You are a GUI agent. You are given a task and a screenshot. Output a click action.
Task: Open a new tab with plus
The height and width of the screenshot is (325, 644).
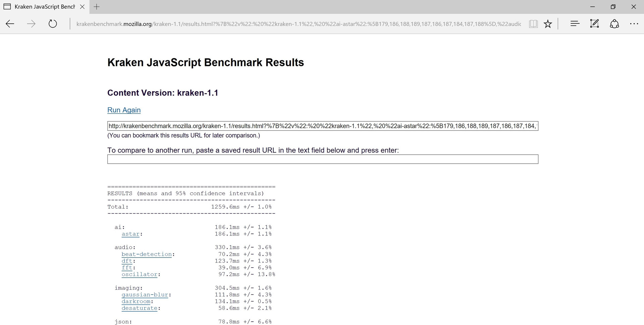click(97, 7)
